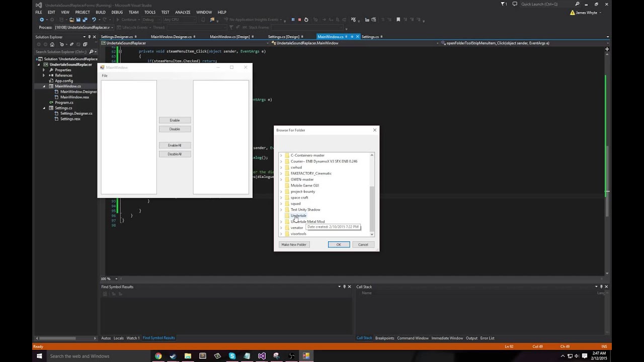Screen dimensions: 644x362
Task: Open the opened-tabs overflow dropdown arrow
Action: click(607, 37)
